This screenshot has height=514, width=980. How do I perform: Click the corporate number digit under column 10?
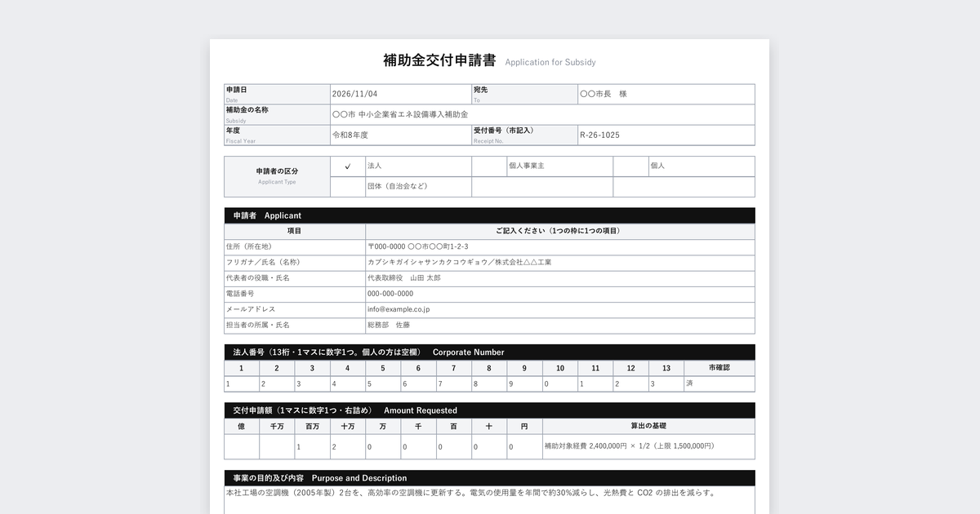560,383
